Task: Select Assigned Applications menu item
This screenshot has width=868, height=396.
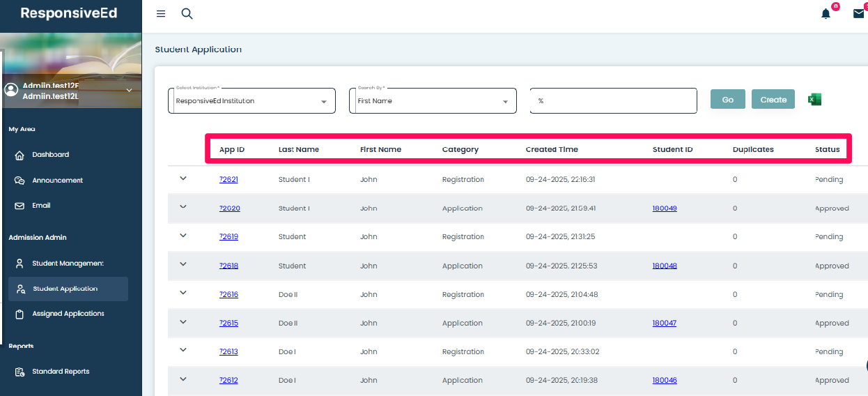Action: tap(68, 314)
